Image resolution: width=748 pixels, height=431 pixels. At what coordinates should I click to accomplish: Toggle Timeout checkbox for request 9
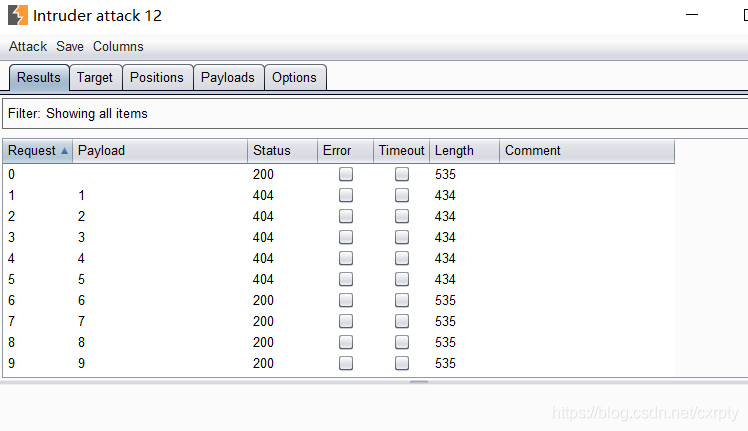402,363
